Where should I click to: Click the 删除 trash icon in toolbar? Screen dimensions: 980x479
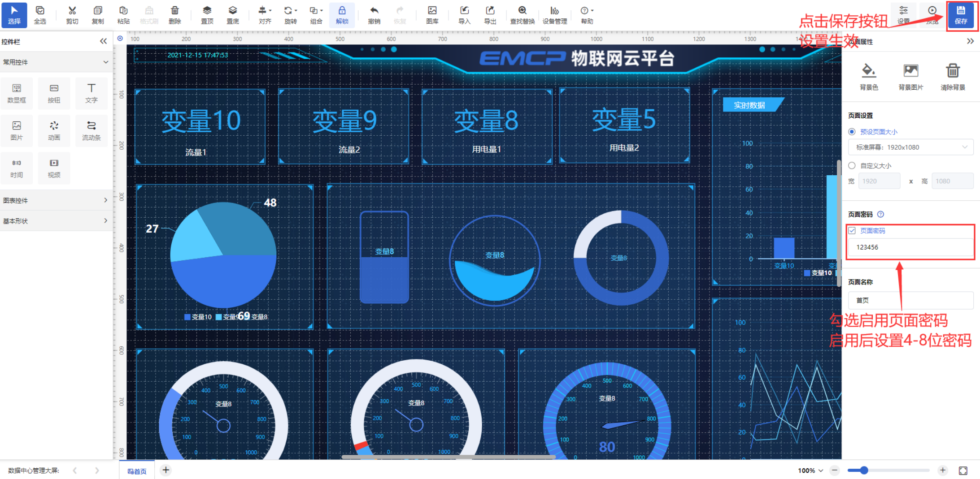pyautogui.click(x=175, y=15)
